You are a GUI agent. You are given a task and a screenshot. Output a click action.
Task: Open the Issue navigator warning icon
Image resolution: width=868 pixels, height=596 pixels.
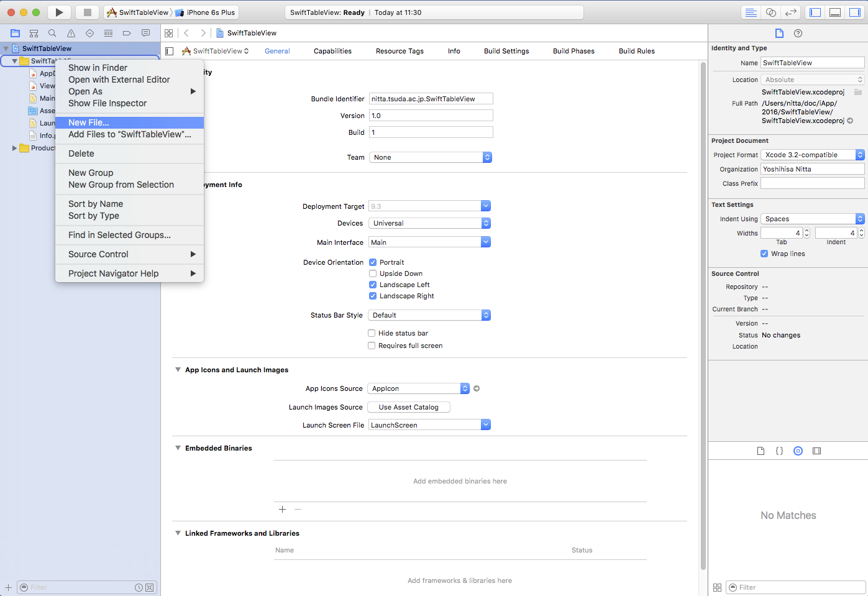[x=71, y=33]
